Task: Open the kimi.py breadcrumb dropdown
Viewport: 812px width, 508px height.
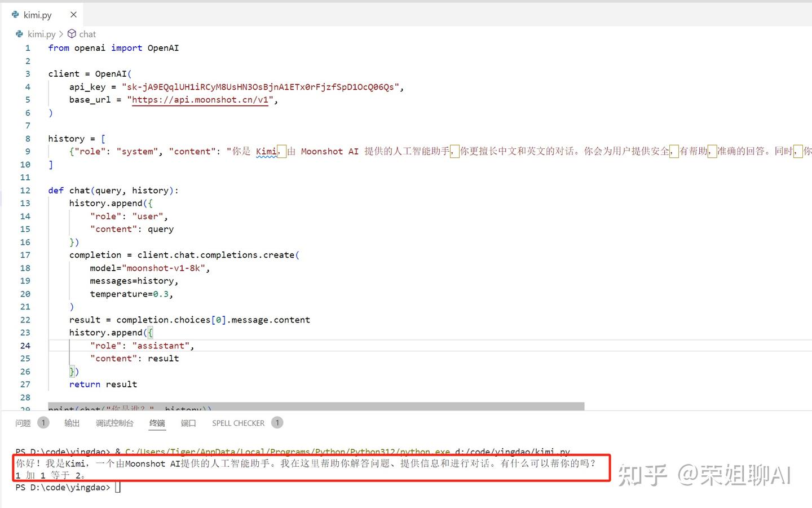Action: pos(42,34)
